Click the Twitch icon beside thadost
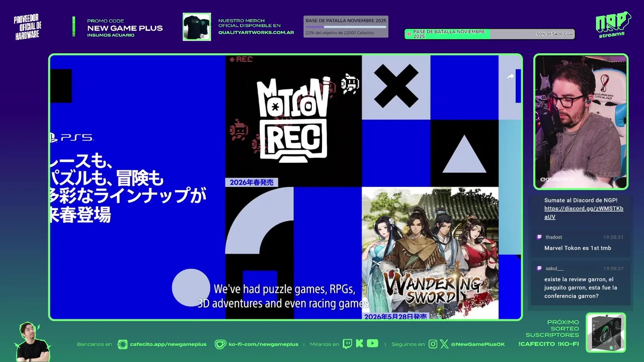Viewport: 644px width, 362px height. tap(539, 237)
